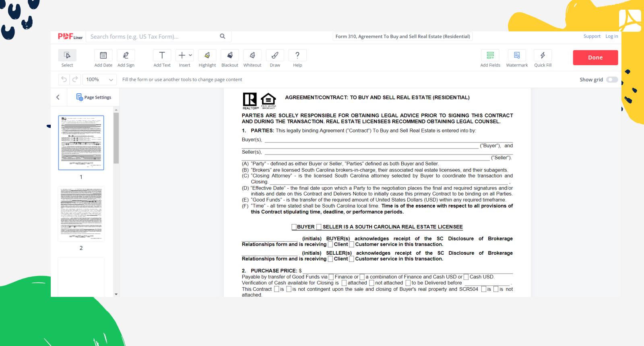Check Customer service box in BUYER(s) acknowledgment
Viewport: 644px width, 346px height.
tap(351, 244)
